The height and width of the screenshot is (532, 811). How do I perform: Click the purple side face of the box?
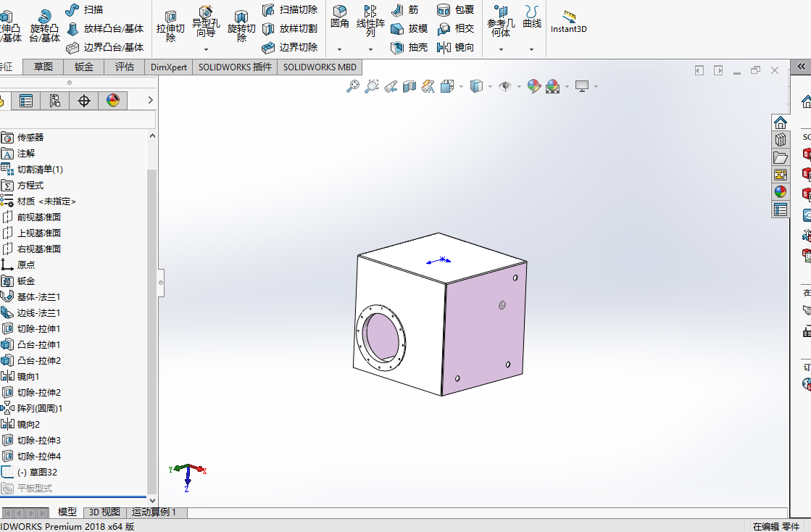coord(485,328)
